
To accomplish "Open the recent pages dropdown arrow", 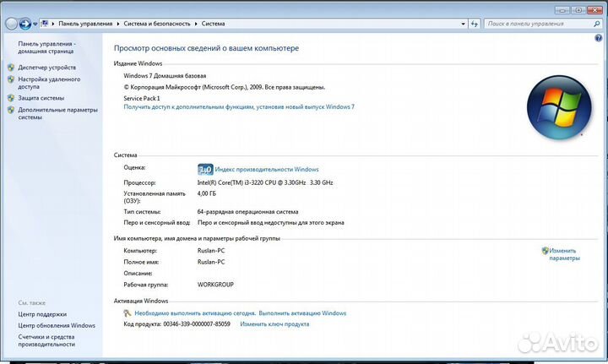I will (35, 24).
